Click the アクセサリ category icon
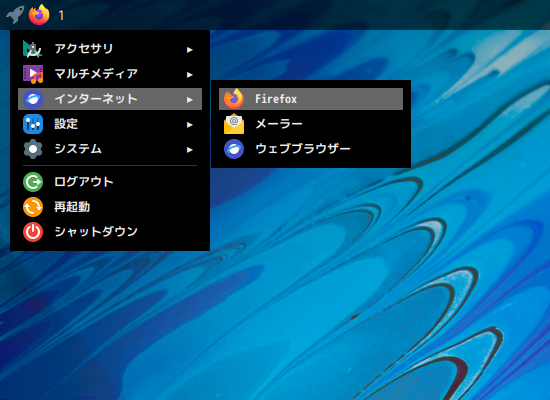This screenshot has height=400, width=550. tap(33, 49)
